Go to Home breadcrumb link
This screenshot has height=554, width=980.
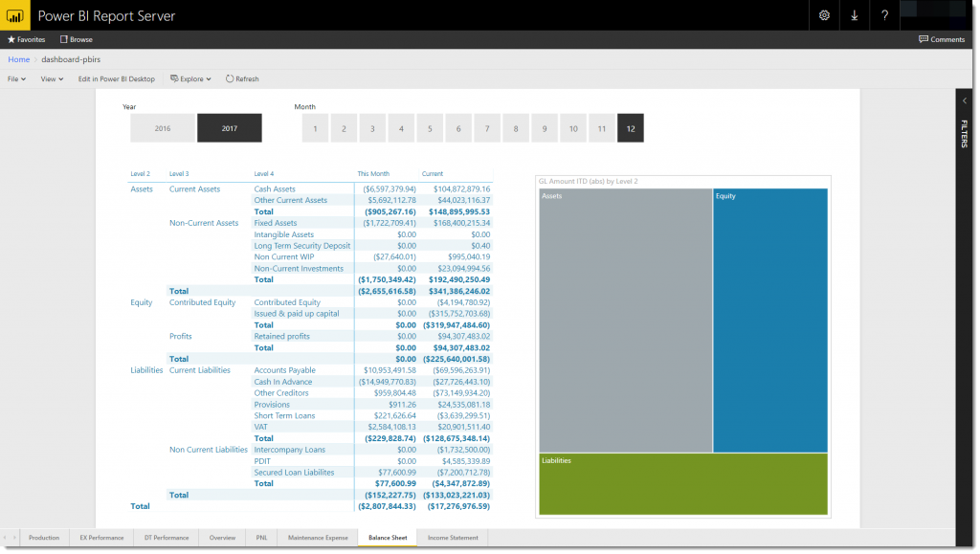tap(18, 59)
